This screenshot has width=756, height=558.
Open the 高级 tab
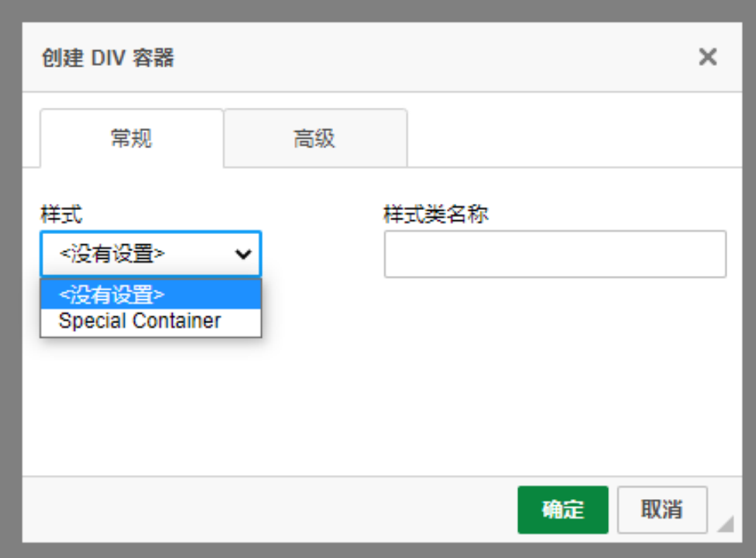pyautogui.click(x=314, y=139)
